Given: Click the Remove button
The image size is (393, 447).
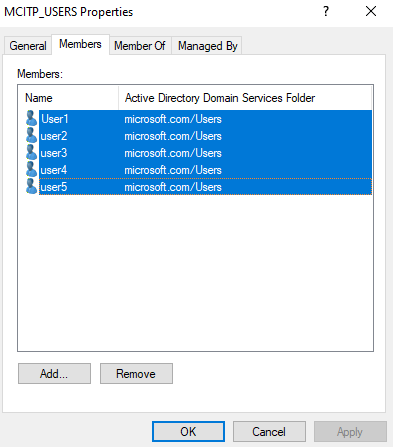Looking at the screenshot, I should [x=136, y=374].
